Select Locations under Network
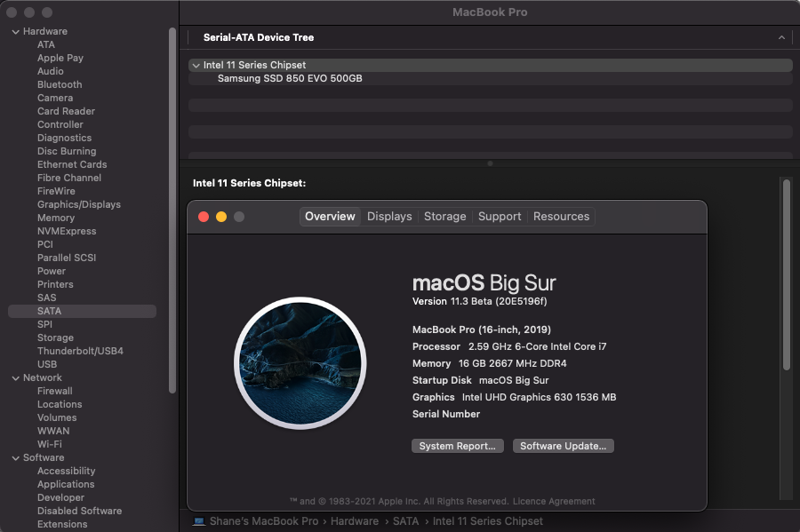The width and height of the screenshot is (800, 532). (60, 405)
